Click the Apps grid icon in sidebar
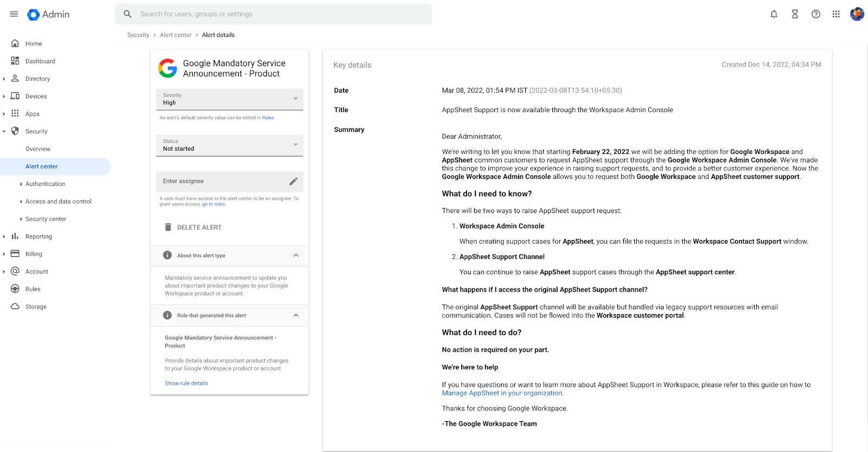The height and width of the screenshot is (452, 868). click(x=15, y=113)
